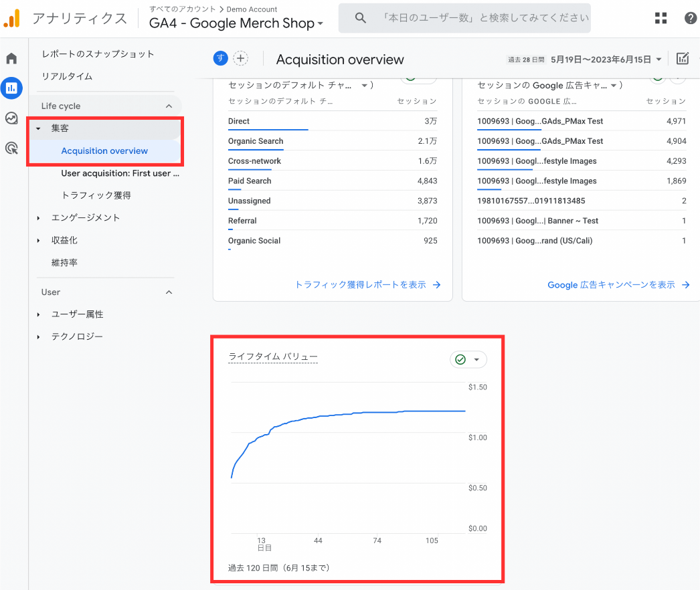Expand the テクノロジー group
Image resolution: width=700 pixels, height=590 pixels.
pos(38,337)
